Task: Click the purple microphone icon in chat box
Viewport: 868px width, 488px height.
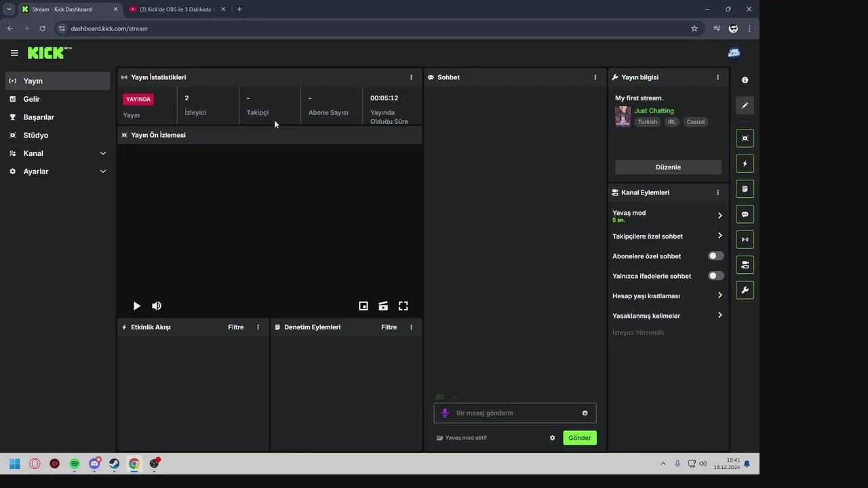Action: point(445,413)
